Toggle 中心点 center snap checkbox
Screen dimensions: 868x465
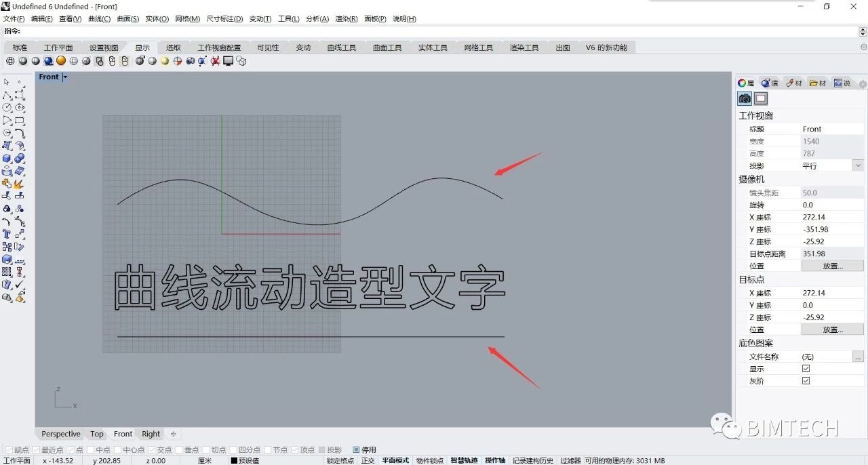coord(118,450)
